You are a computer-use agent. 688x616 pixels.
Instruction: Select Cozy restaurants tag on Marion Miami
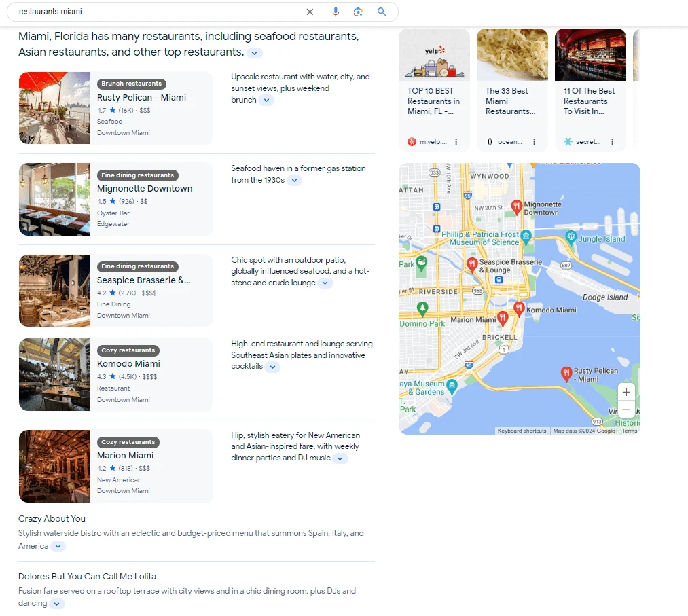point(128,442)
